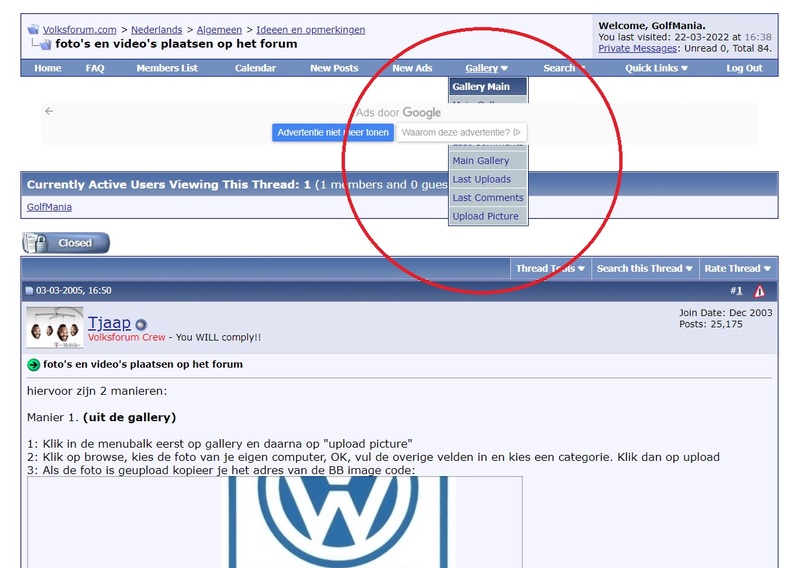This screenshot has height=568, width=799.
Task: View New Ads
Action: coord(412,68)
